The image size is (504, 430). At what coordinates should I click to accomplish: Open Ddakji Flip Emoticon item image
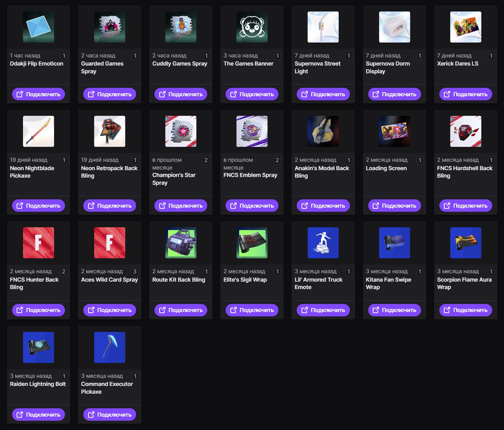point(39,27)
